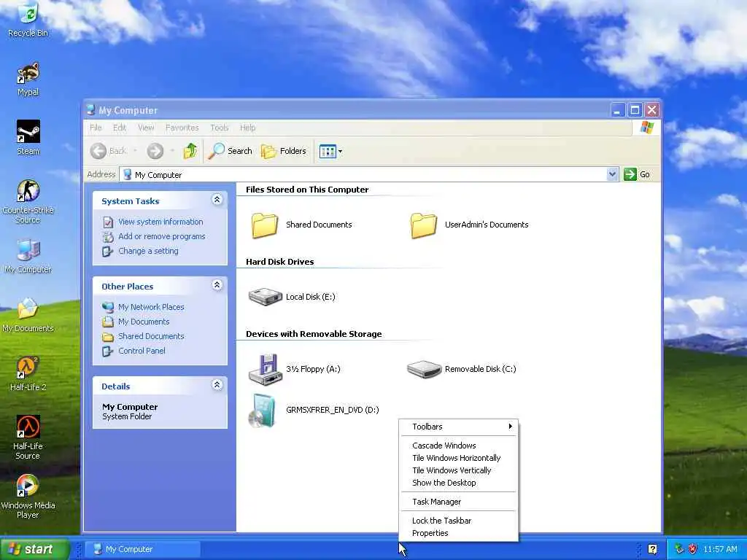The width and height of the screenshot is (747, 560).
Task: Choose Cascade Windows from context menu
Action: pyautogui.click(x=458, y=446)
